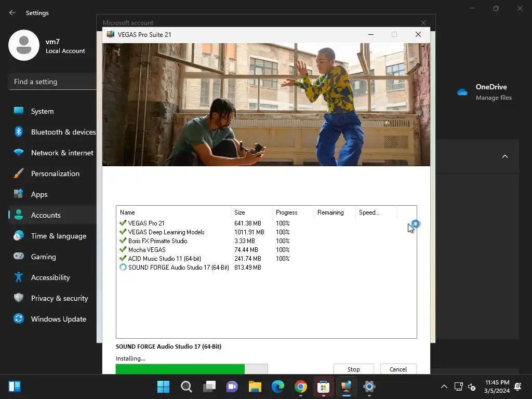Open the clock and date flyout
This screenshot has width=532, height=399.
tap(497, 387)
